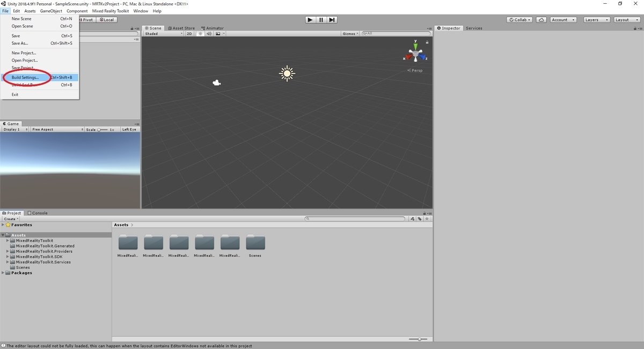This screenshot has height=349, width=644.
Task: Select the camera gizmo in the Scene view
Action: coord(217,82)
